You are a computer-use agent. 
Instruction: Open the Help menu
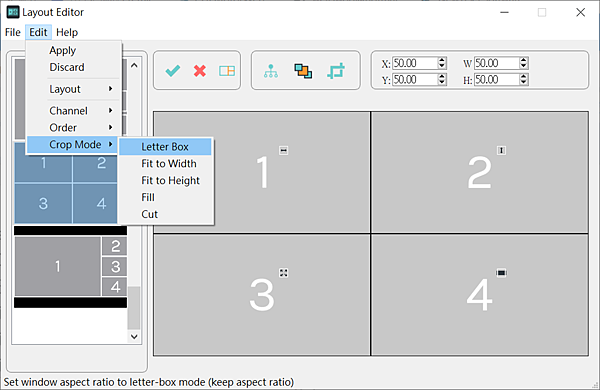pos(67,33)
